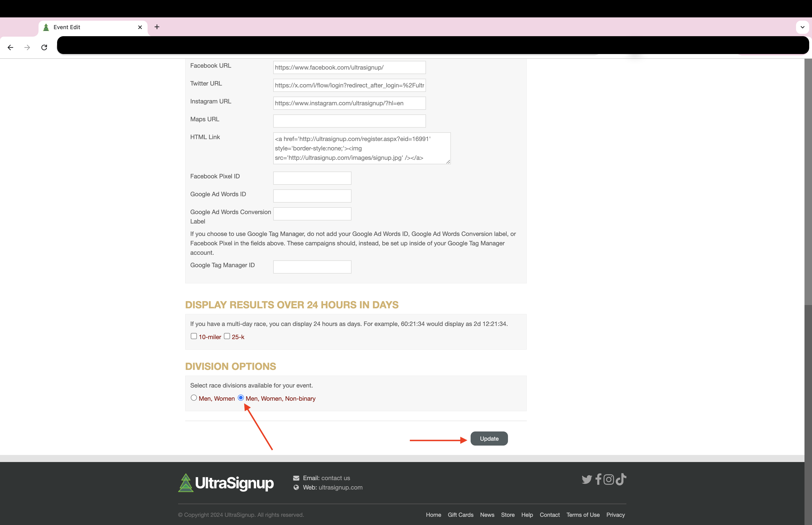Expand the tab search chevron
The width and height of the screenshot is (812, 525).
coord(802,27)
